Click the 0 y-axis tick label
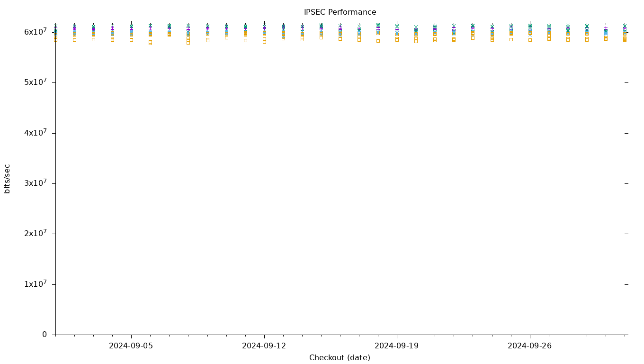 [45, 335]
